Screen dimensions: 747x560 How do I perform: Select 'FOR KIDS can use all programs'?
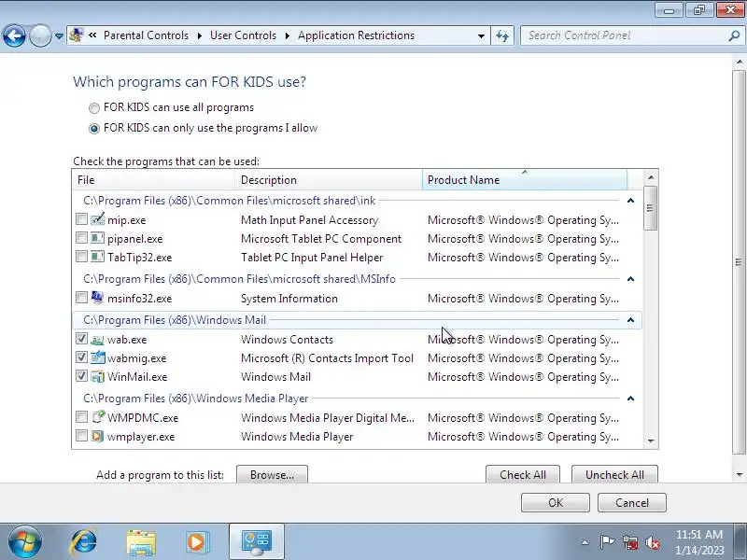point(94,108)
